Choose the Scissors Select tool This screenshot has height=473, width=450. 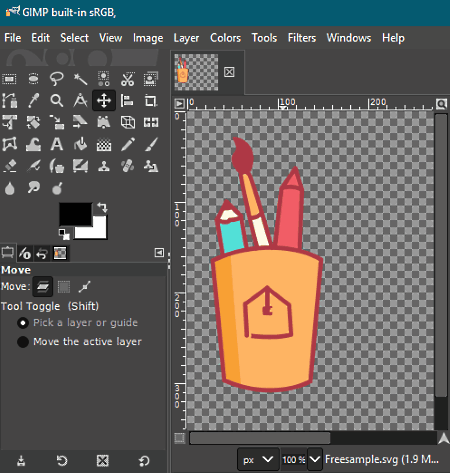click(x=127, y=79)
